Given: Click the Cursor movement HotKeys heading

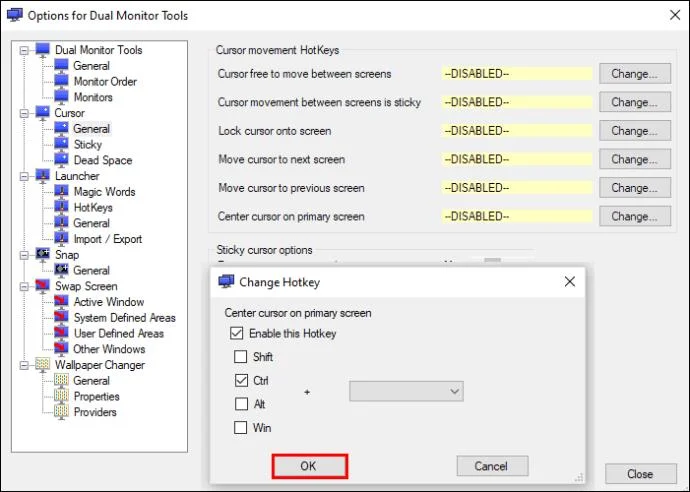Looking at the screenshot, I should click(277, 50).
